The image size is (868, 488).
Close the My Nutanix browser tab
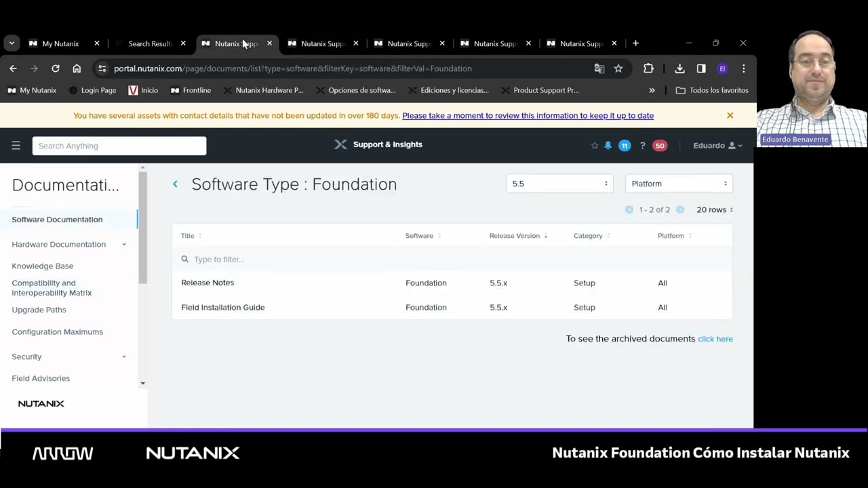click(x=97, y=43)
